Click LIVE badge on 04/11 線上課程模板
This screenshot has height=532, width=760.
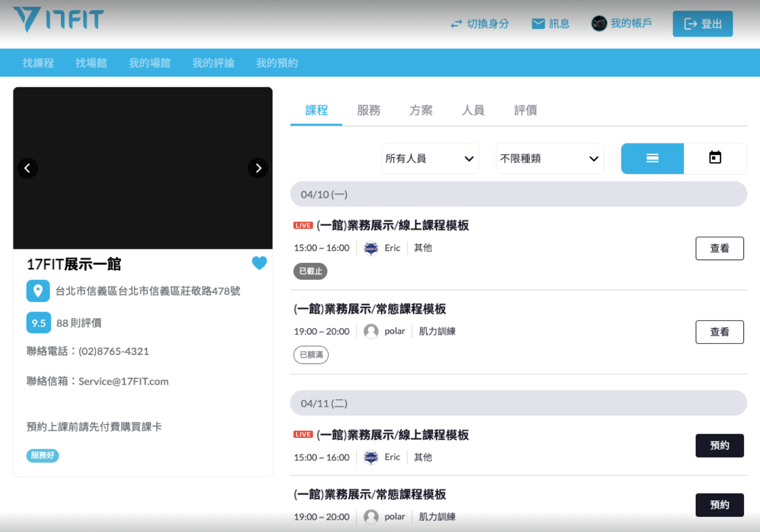point(303,435)
